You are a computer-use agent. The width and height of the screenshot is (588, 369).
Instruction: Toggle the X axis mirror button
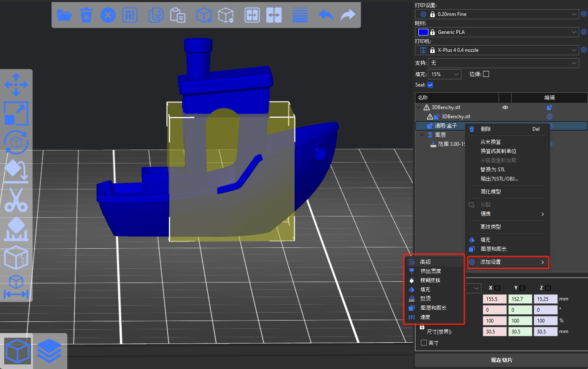[x=497, y=288]
